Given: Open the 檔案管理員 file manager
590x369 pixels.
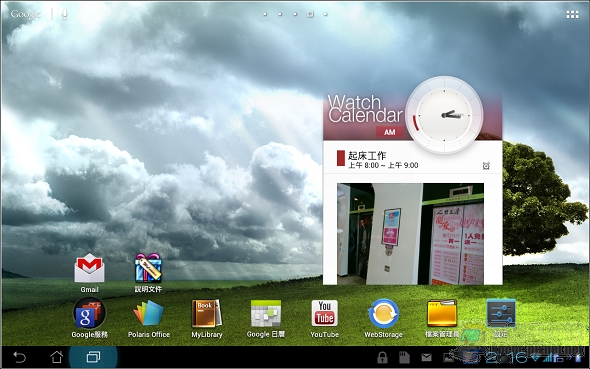Looking at the screenshot, I should (442, 313).
